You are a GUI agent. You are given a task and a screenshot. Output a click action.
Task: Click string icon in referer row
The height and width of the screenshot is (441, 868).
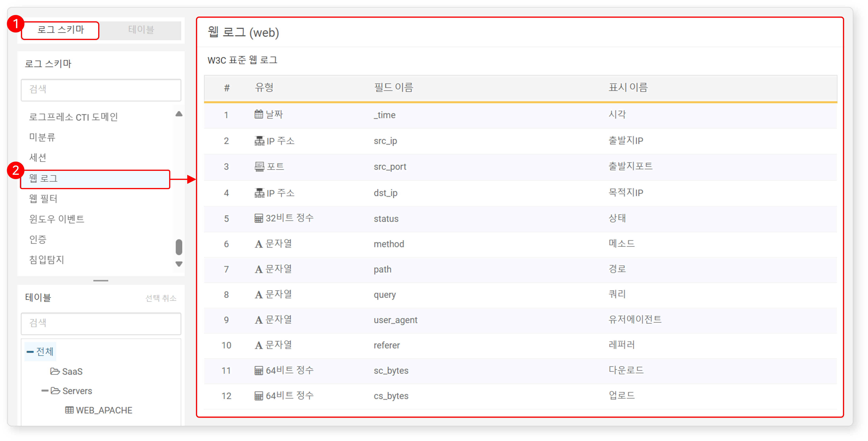pyautogui.click(x=258, y=345)
